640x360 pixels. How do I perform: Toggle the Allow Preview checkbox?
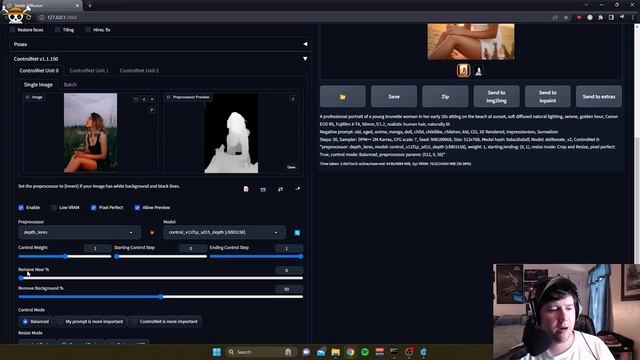(137, 208)
